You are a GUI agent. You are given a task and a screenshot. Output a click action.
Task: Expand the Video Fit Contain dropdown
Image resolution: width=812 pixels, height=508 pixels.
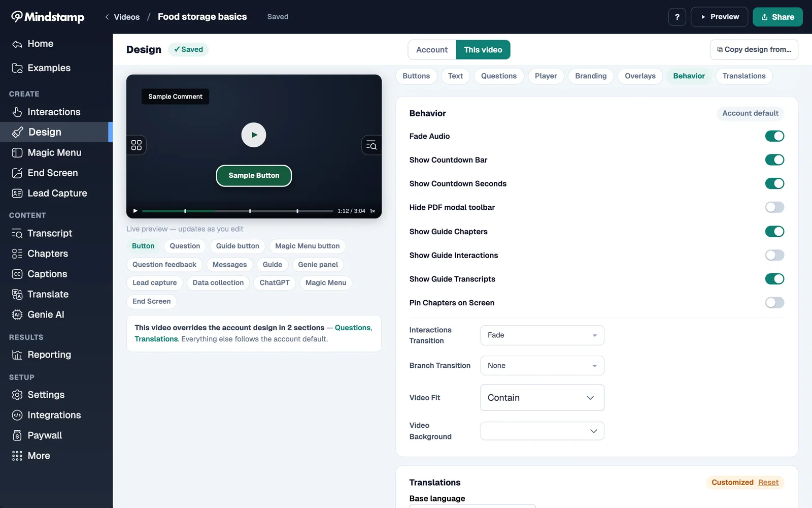point(542,398)
